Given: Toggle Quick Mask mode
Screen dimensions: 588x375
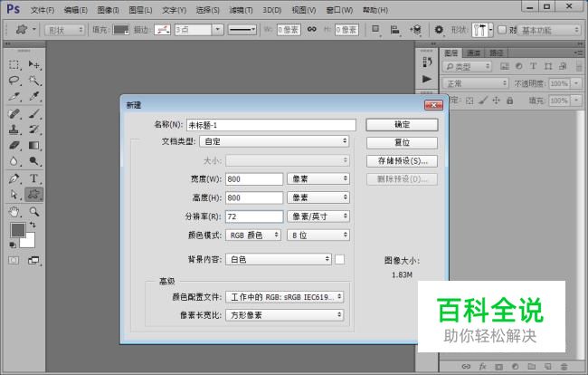Looking at the screenshot, I should [14, 260].
